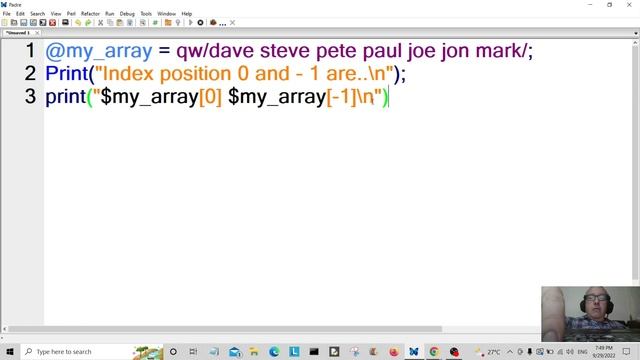This screenshot has width=640, height=360.
Task: Open File Explorer from the taskbar
Action: click(254, 351)
